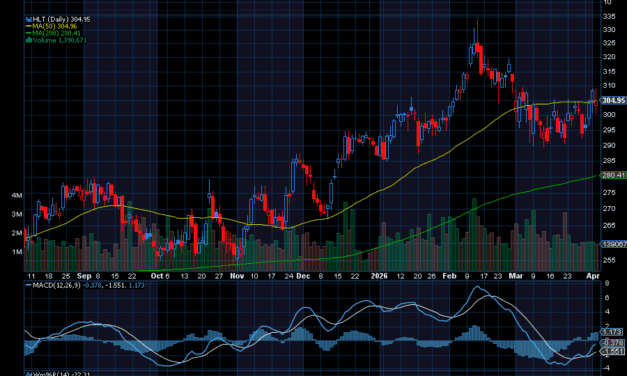Image resolution: width=627 pixels, height=376 pixels.
Task: Click the -4 level on the MACD scale
Action: (605, 368)
